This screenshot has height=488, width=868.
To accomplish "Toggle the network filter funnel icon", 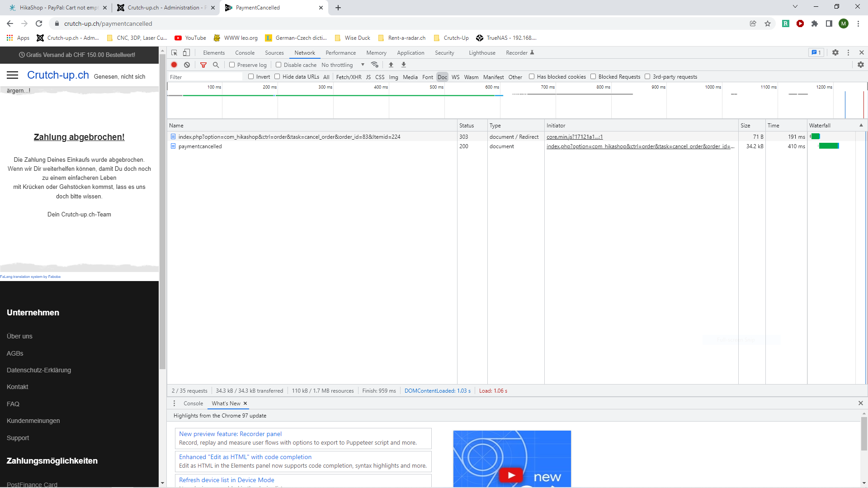I will (203, 65).
